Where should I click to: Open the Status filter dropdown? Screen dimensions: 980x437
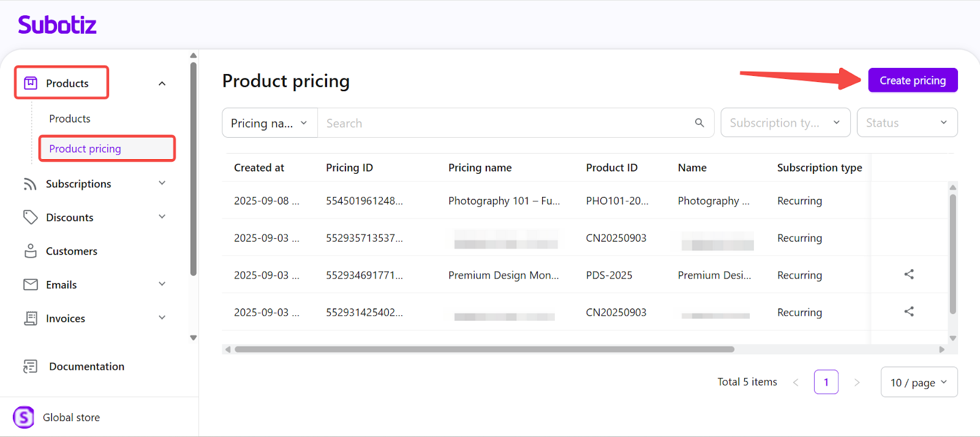pyautogui.click(x=907, y=123)
